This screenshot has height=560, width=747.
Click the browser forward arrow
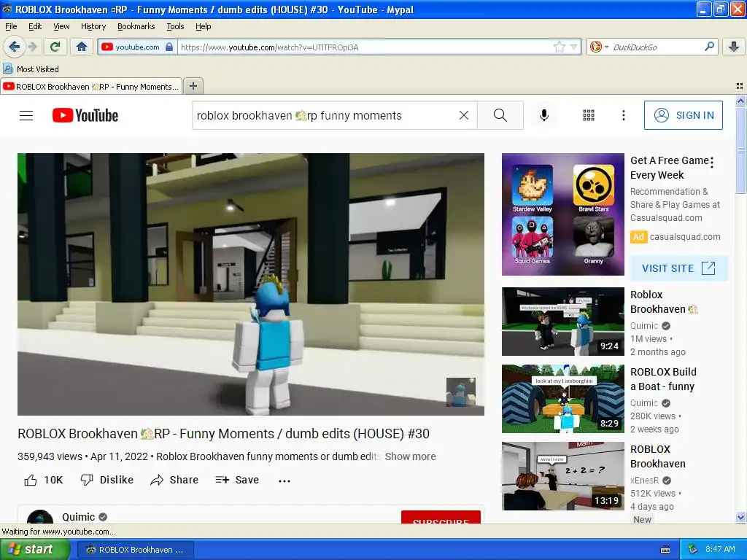(x=32, y=47)
